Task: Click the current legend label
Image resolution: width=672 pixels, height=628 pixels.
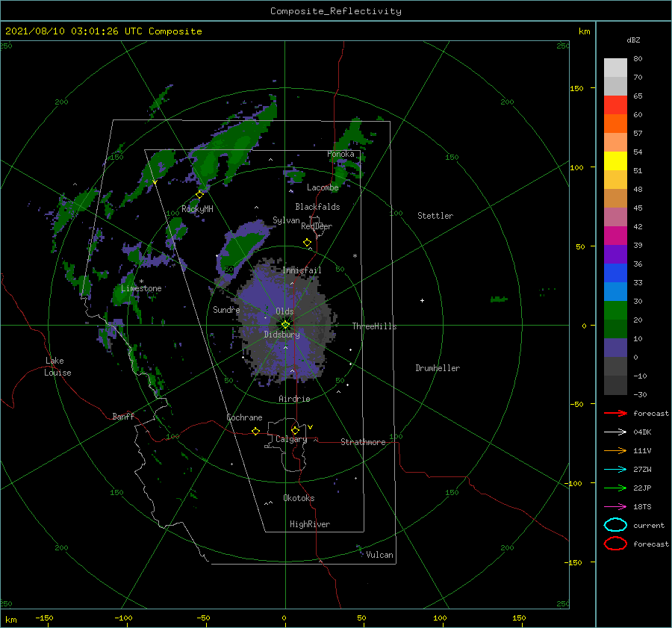Action: pos(649,525)
